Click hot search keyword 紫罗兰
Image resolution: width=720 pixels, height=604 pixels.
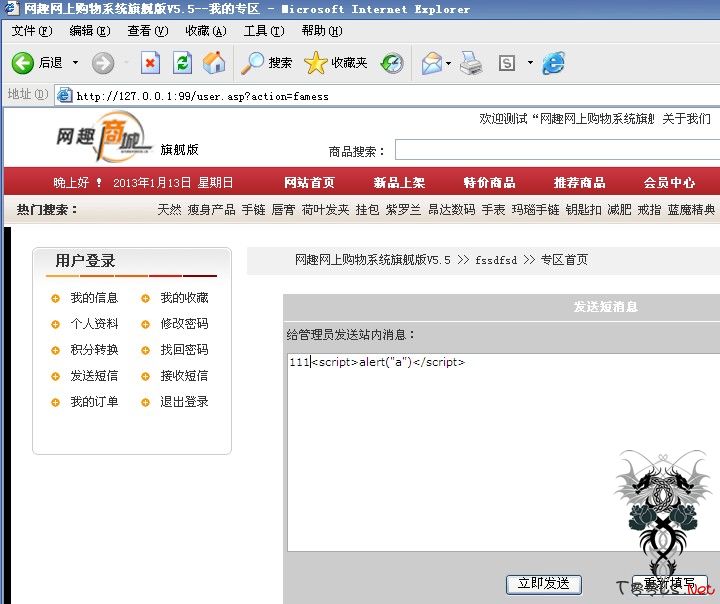tap(404, 210)
